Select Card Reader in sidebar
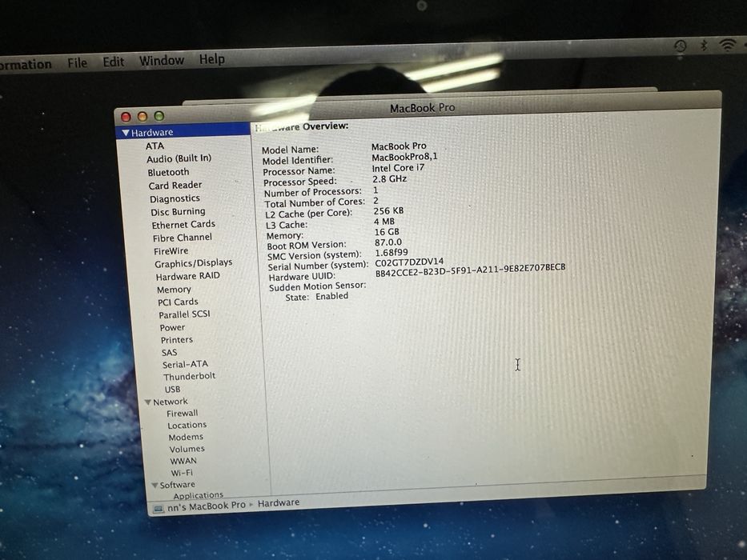The height and width of the screenshot is (560, 747). click(175, 186)
